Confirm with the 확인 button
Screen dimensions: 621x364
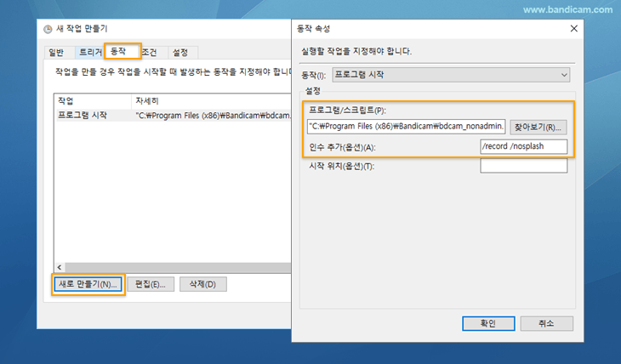point(488,323)
